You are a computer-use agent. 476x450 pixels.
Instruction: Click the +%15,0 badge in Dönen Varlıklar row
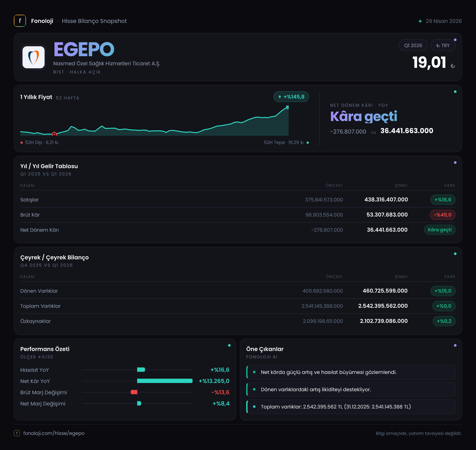tap(443, 291)
